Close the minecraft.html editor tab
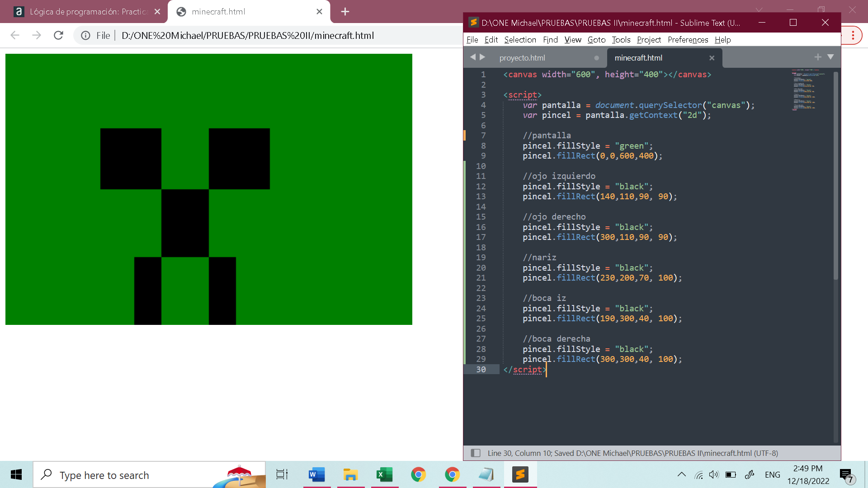This screenshot has height=488, width=868. [712, 58]
